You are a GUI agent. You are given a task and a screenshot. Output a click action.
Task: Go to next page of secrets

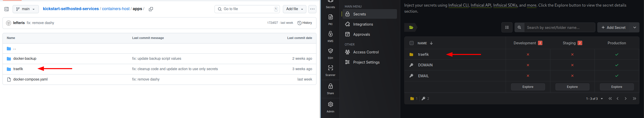626,99
